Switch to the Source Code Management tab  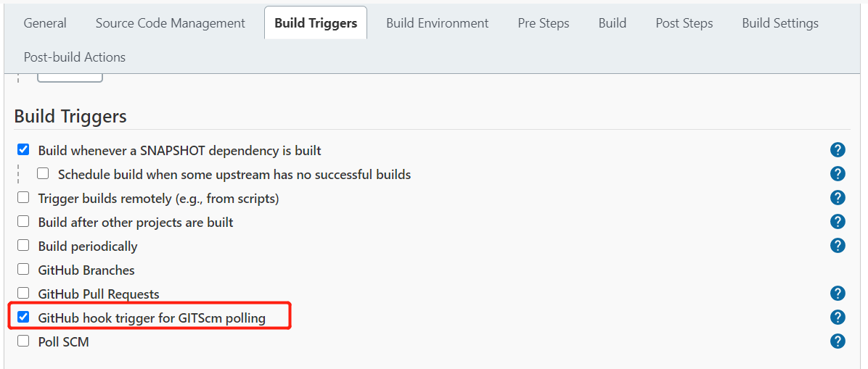coord(170,23)
